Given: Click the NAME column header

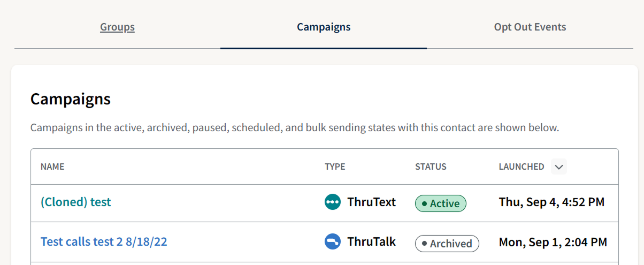Looking at the screenshot, I should point(52,166).
